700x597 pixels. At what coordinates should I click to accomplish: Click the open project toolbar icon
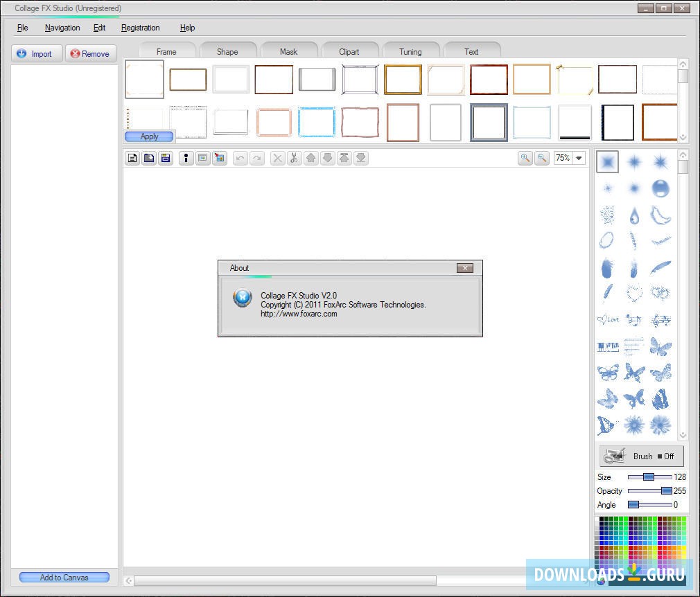point(149,158)
